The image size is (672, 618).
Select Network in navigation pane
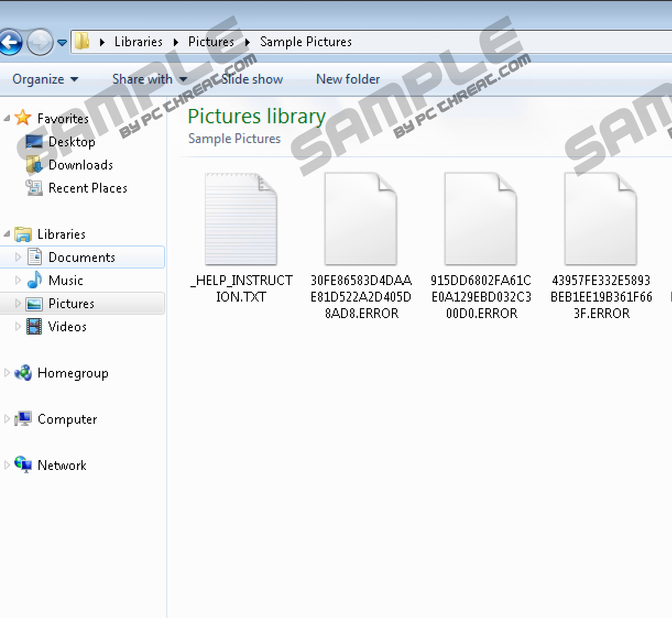62,466
